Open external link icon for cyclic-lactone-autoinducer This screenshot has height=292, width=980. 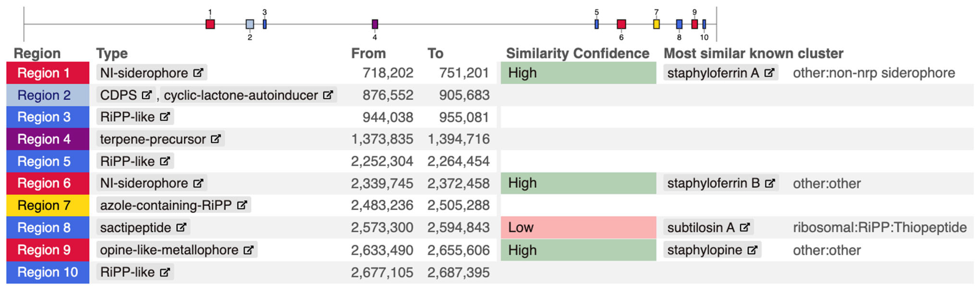[x=328, y=95]
